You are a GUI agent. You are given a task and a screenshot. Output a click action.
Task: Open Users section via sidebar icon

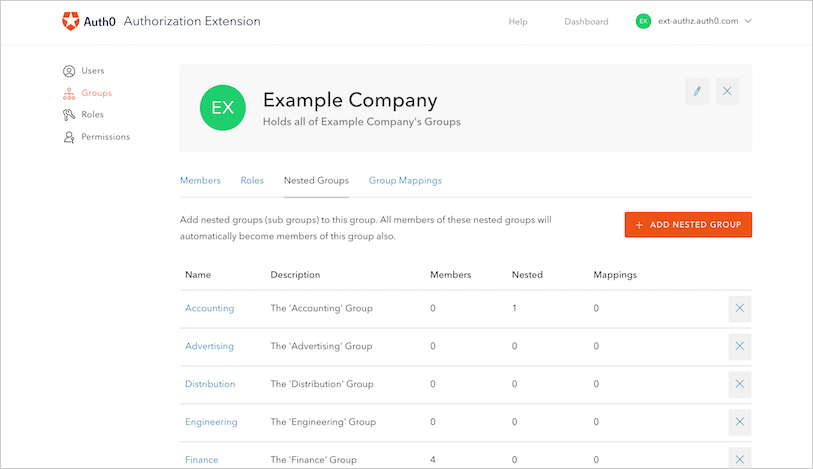(x=69, y=71)
